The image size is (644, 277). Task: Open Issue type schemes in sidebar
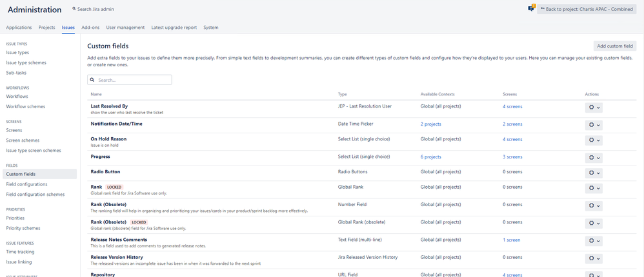(26, 62)
